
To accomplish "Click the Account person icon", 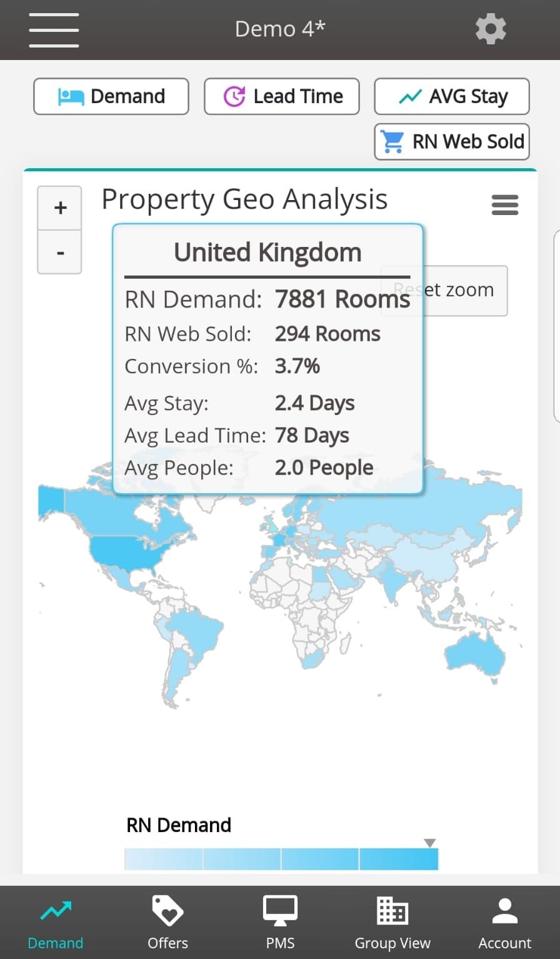I will 504,910.
